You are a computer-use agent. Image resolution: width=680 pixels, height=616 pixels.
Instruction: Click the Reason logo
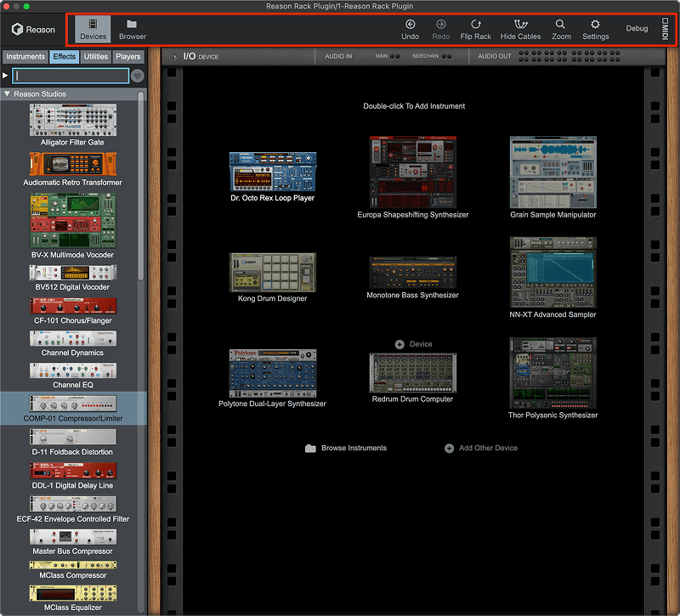pyautogui.click(x=33, y=30)
